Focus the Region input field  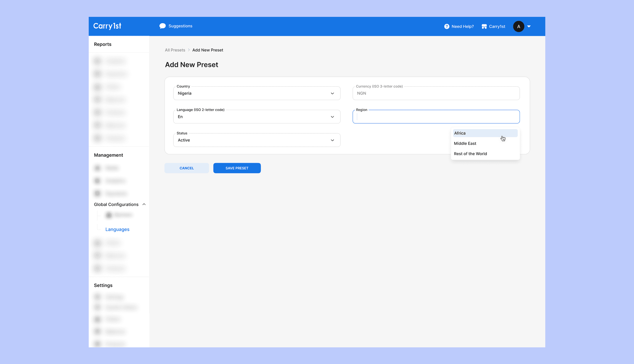436,117
